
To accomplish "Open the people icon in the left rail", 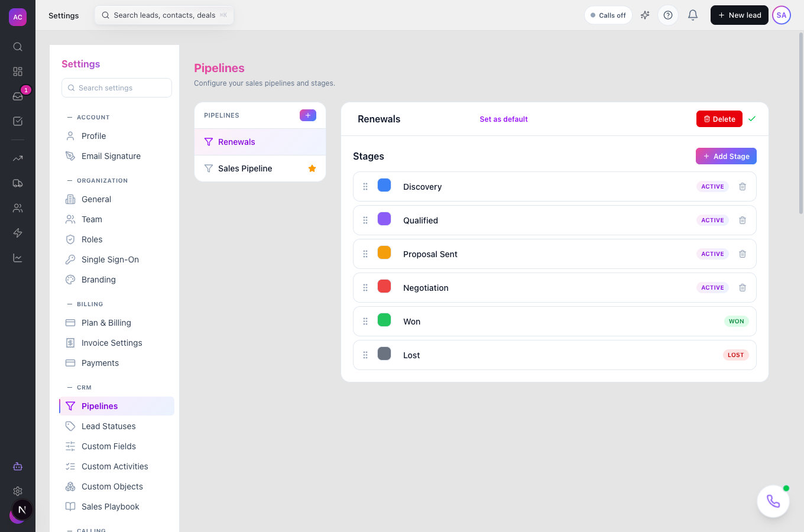I will click(x=18, y=208).
